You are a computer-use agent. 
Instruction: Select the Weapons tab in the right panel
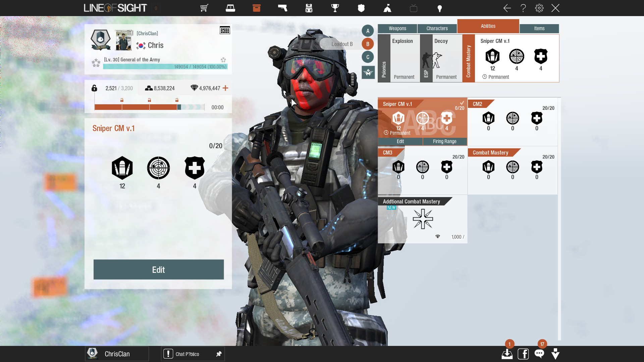pyautogui.click(x=397, y=28)
